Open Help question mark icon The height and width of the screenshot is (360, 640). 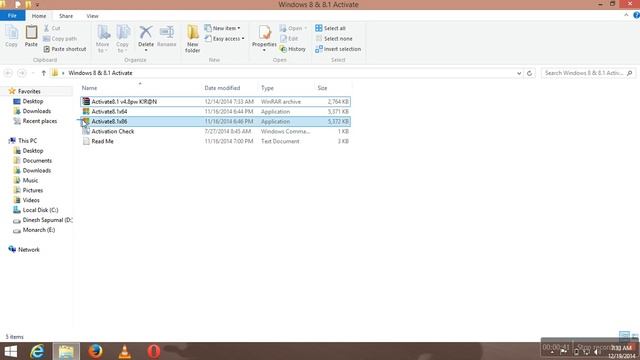click(636, 15)
